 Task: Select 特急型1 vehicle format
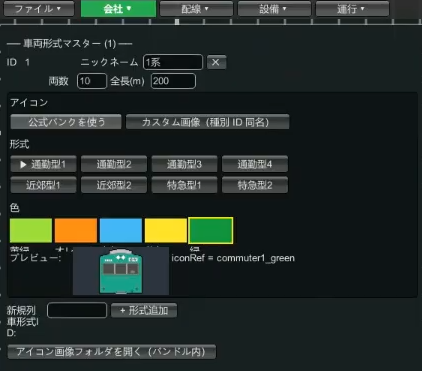[x=184, y=185]
